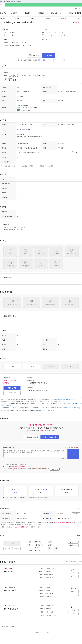Screen dimensions: 82x644
Task: Expand the 지도 보기 dropdown for 안성고용센터
Action: (x=76, y=514)
